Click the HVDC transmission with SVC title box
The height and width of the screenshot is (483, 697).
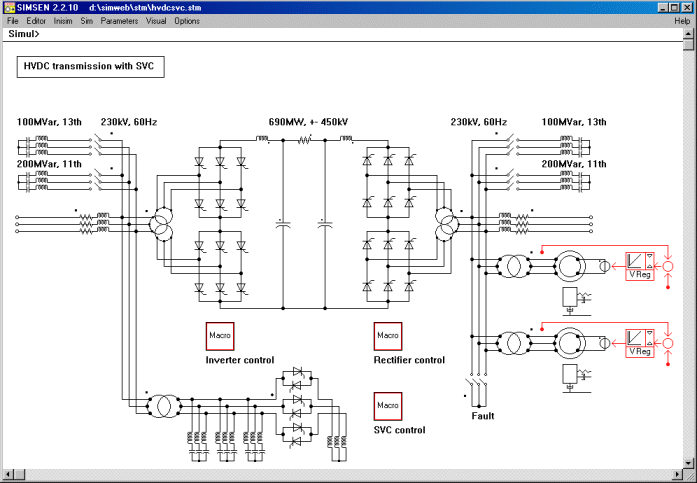pos(90,67)
